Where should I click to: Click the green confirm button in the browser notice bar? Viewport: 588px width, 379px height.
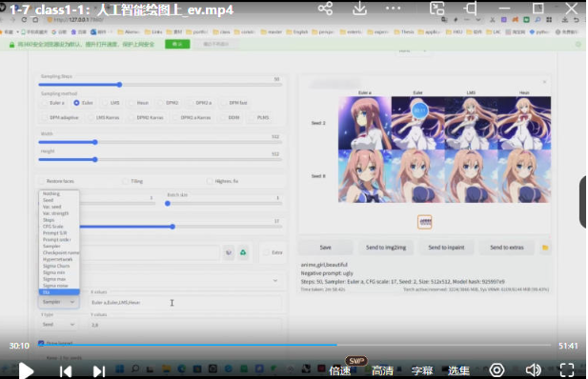[x=177, y=44]
